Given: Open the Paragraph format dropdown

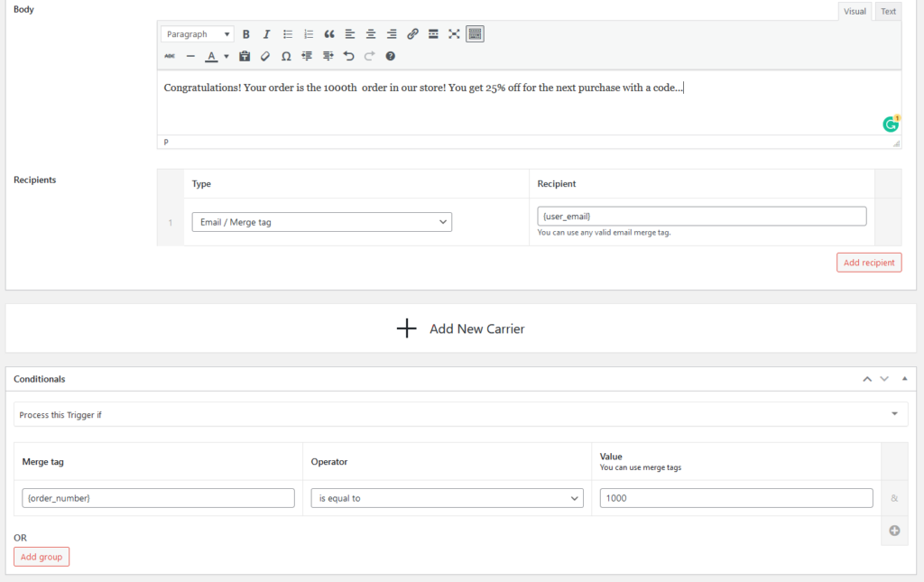Looking at the screenshot, I should pos(197,34).
